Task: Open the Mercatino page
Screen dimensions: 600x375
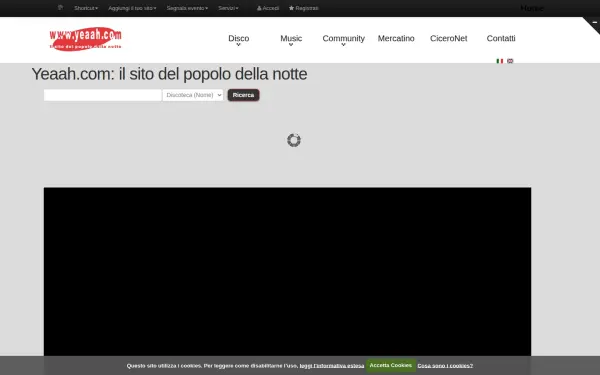Action: click(396, 38)
